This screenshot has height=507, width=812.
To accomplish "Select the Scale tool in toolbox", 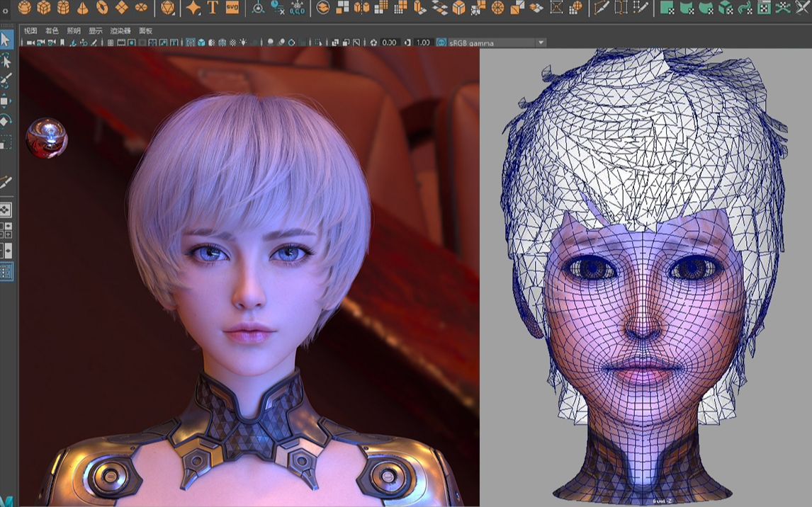I will [6, 141].
